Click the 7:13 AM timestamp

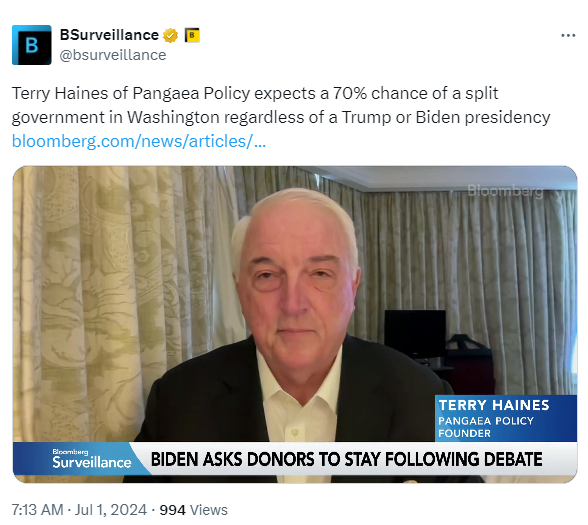(x=38, y=510)
